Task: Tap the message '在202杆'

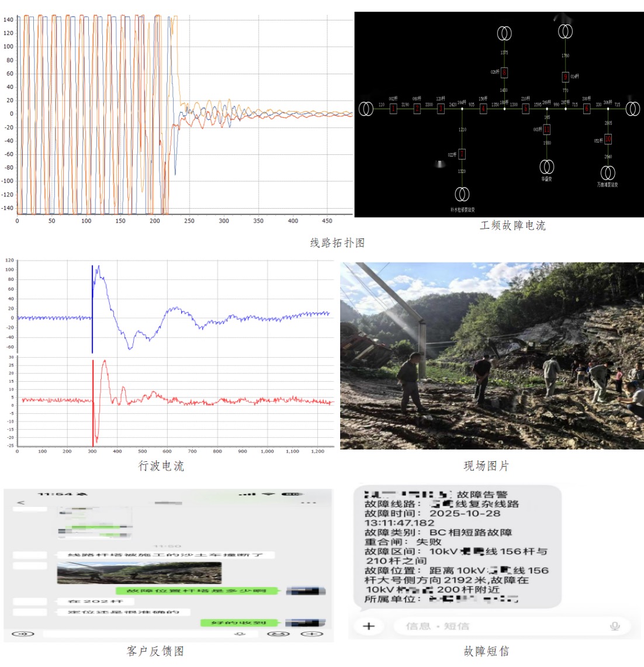Action: coord(95,601)
